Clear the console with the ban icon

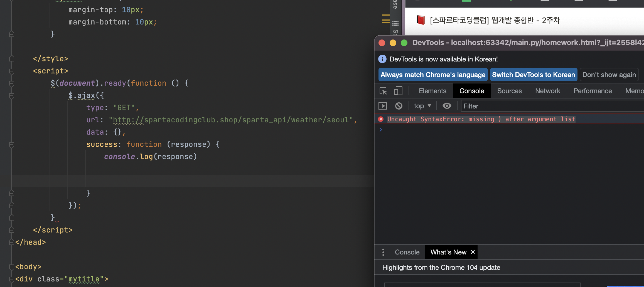pyautogui.click(x=399, y=106)
